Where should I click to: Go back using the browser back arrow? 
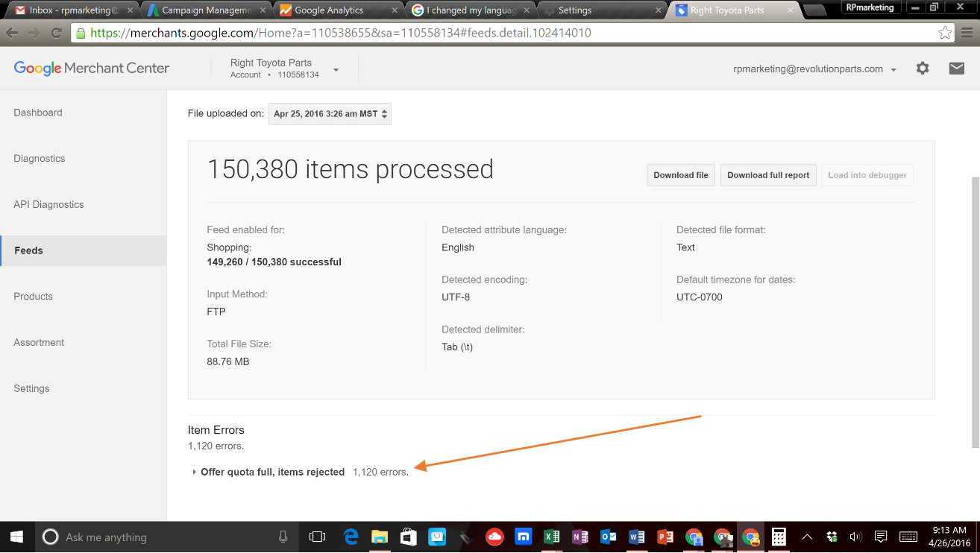12,33
